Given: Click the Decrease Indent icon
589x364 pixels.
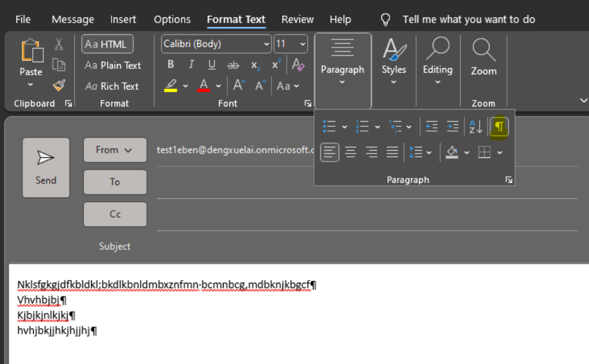Looking at the screenshot, I should pyautogui.click(x=432, y=127).
